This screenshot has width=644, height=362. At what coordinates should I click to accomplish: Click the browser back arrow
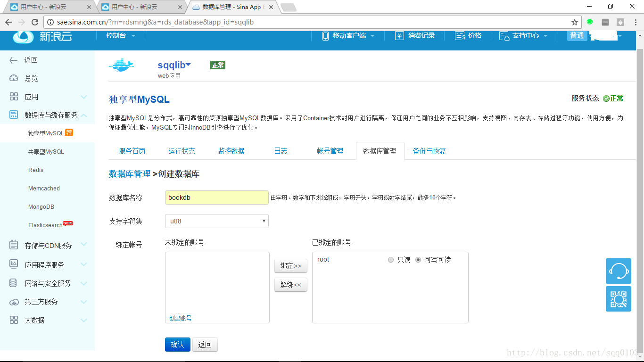[x=8, y=22]
